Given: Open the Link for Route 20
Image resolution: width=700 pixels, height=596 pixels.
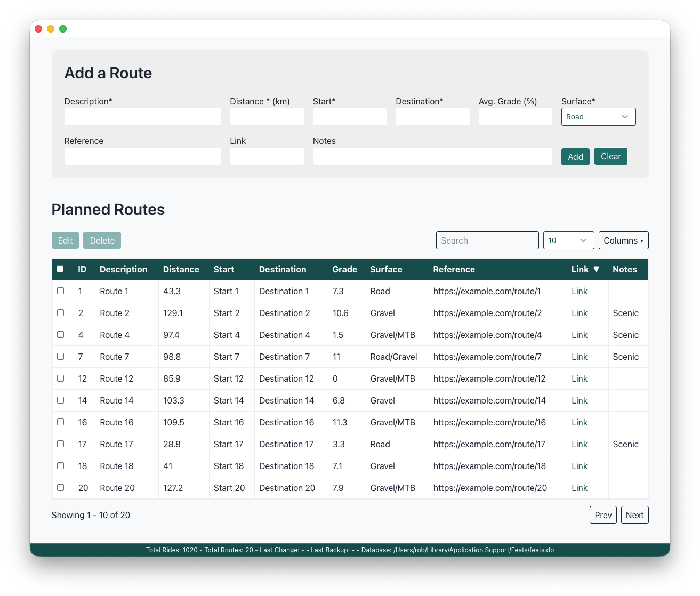Looking at the screenshot, I should coord(580,488).
